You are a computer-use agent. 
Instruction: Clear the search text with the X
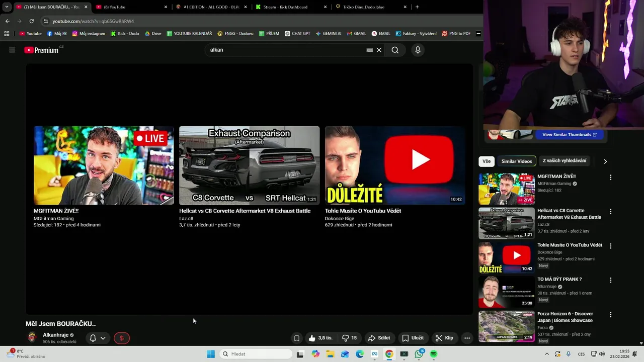point(379,50)
